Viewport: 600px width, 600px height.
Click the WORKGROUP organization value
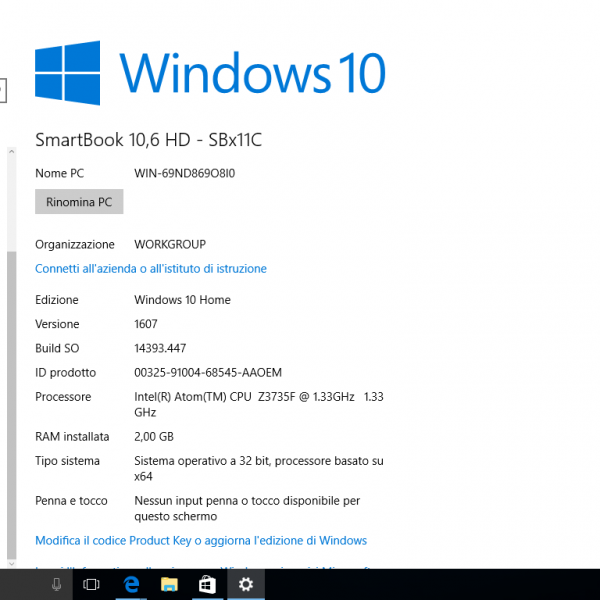click(x=170, y=244)
